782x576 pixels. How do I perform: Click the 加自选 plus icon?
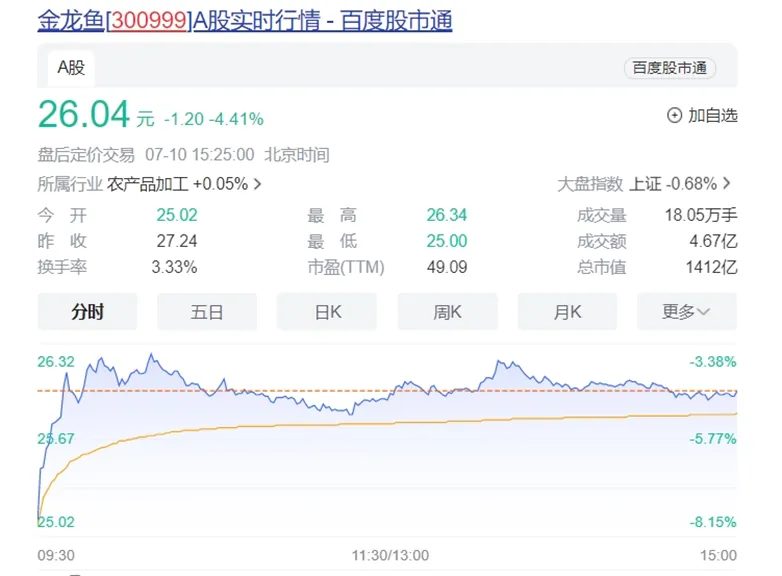coord(674,116)
